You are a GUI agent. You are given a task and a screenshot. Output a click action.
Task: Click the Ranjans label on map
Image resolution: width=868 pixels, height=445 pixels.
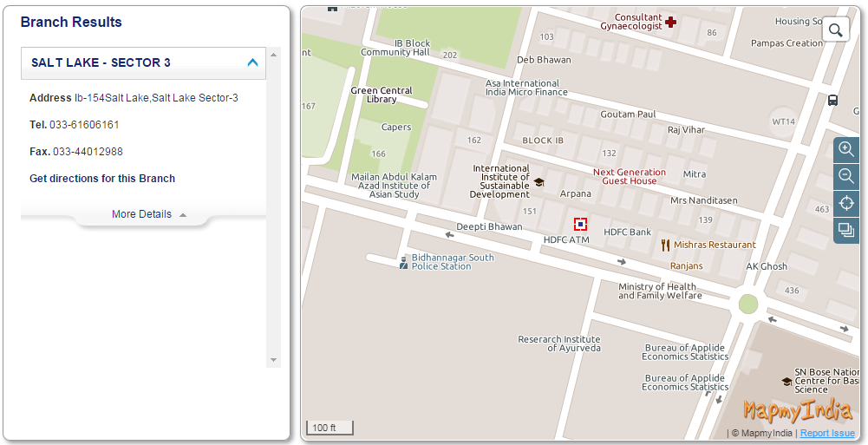pyautogui.click(x=687, y=266)
